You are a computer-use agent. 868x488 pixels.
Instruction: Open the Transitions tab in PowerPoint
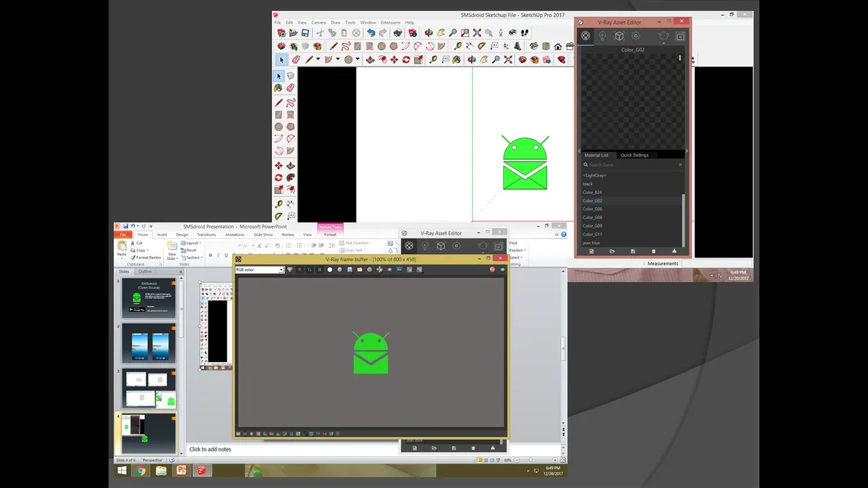[206, 235]
